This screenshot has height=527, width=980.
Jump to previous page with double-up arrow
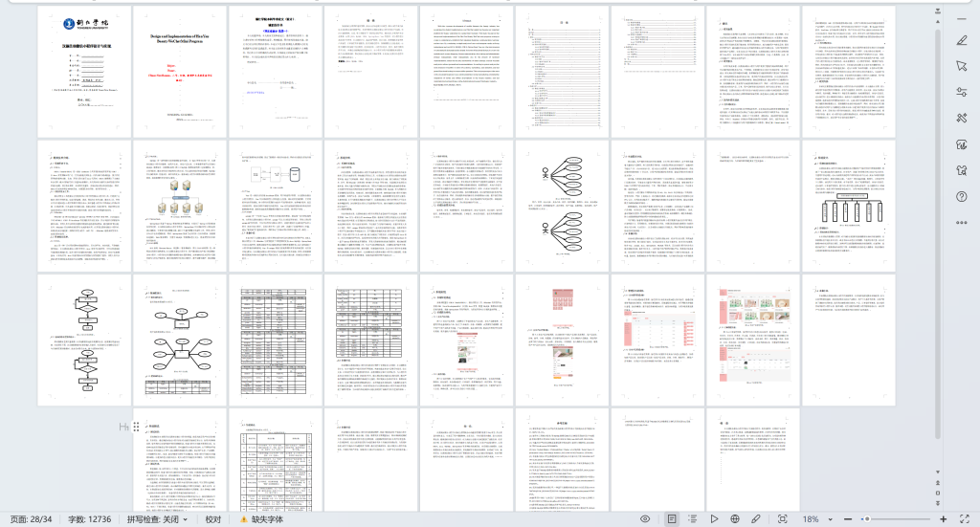(x=938, y=483)
